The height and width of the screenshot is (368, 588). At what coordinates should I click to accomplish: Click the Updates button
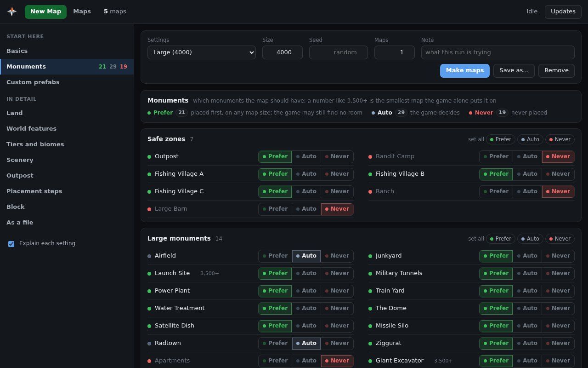[x=563, y=11]
